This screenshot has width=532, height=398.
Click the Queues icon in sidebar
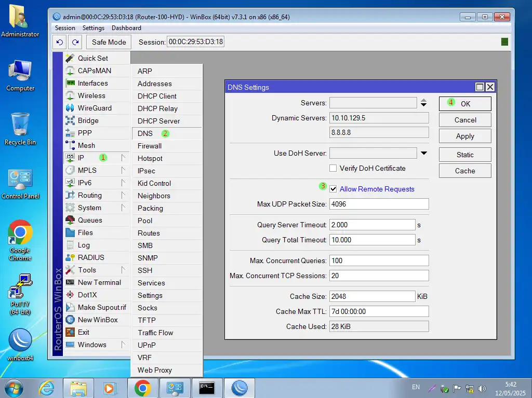pos(70,220)
